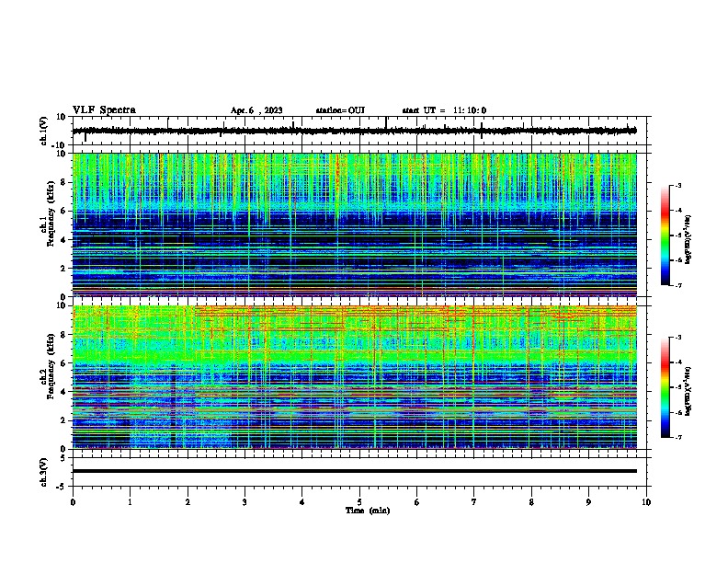Viewport: 728px width, 563px height.
Task: Click the "-3" label on ch.1 color bar
Action: 678,185
